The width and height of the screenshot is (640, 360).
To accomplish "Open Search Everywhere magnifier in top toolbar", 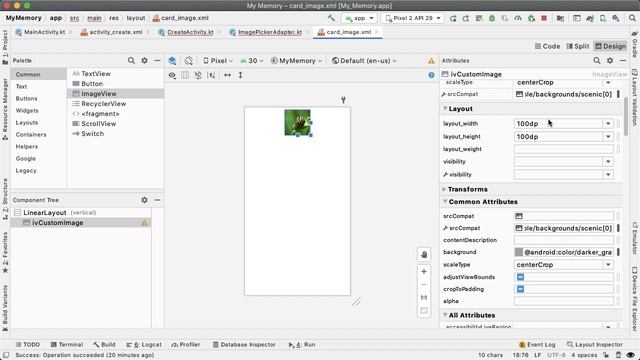I will coord(632,18).
